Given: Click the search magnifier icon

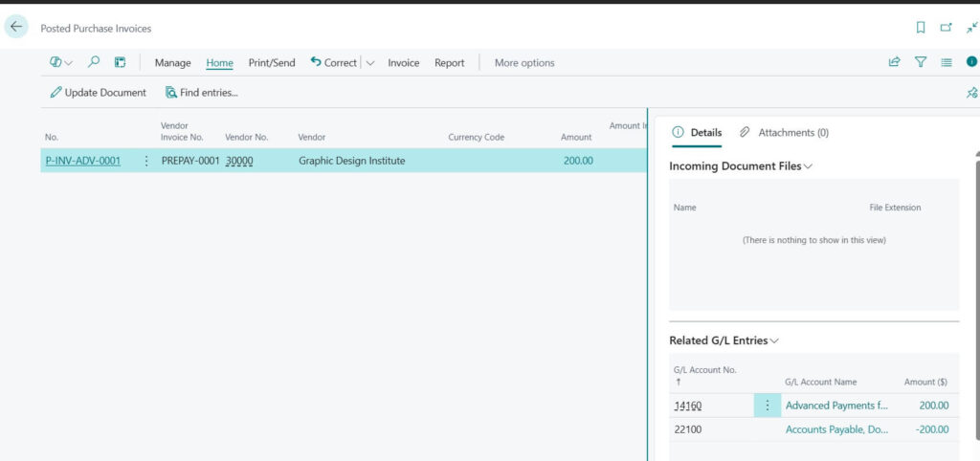Looking at the screenshot, I should tap(94, 62).
